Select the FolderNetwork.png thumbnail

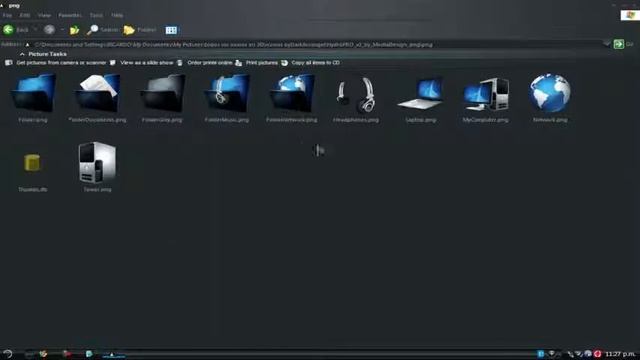point(291,93)
